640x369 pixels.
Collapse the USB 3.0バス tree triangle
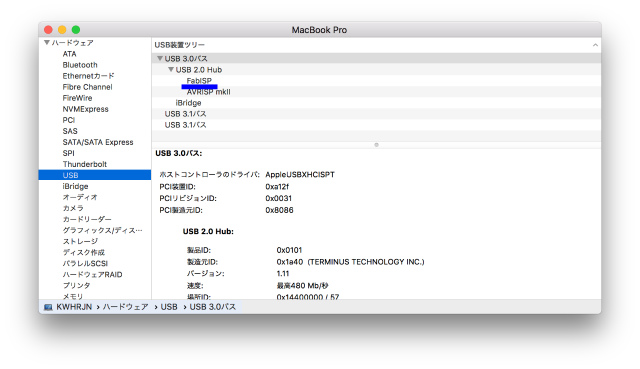[x=160, y=58]
